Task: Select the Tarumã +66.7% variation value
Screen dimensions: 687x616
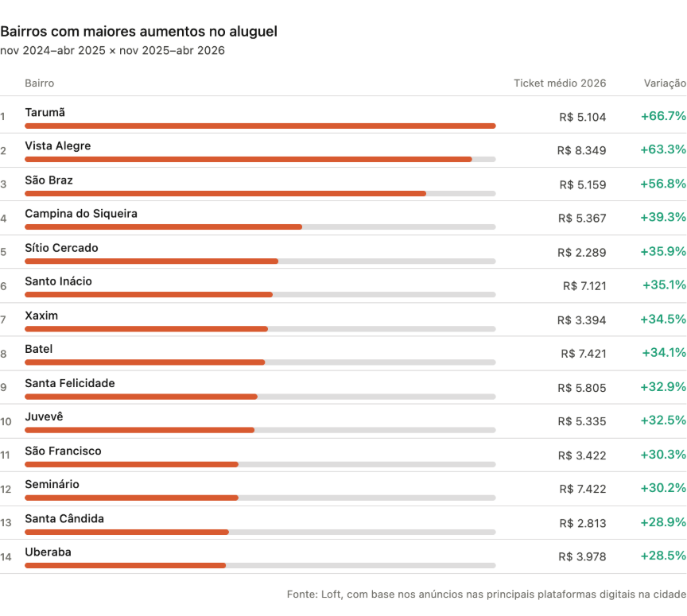Action: click(662, 117)
